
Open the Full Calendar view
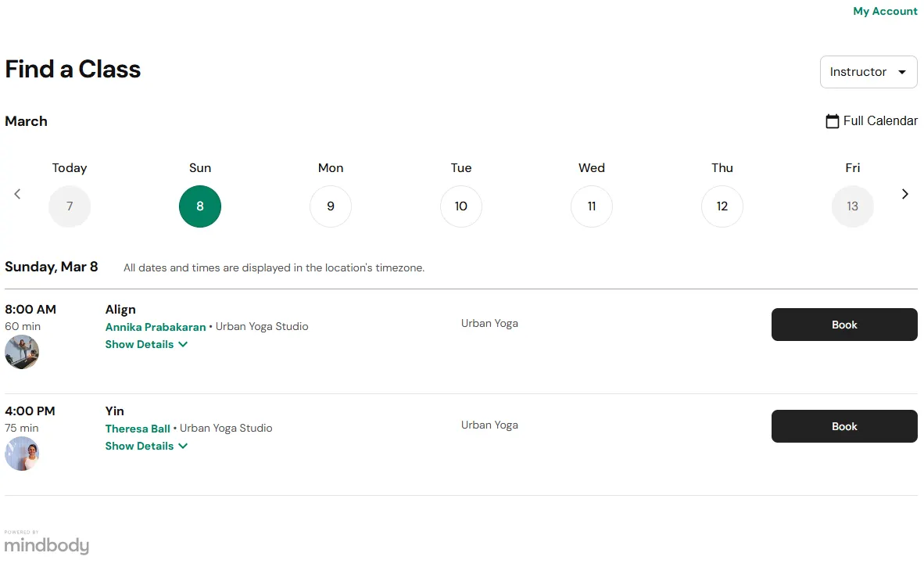click(x=872, y=121)
